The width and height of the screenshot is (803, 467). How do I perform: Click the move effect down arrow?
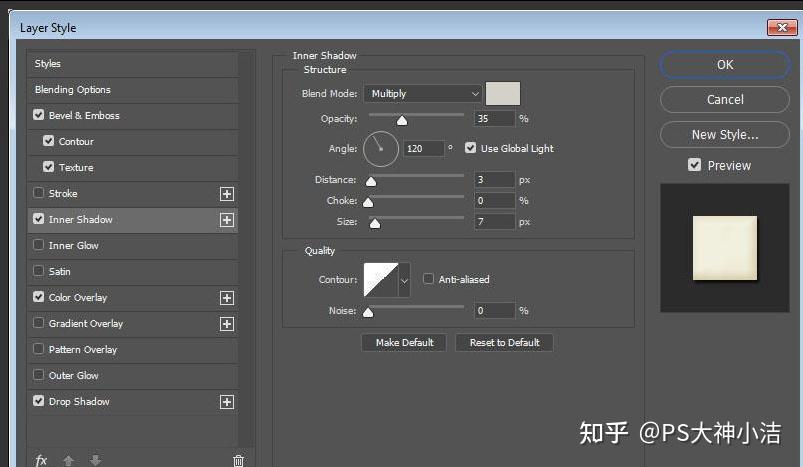(95, 460)
